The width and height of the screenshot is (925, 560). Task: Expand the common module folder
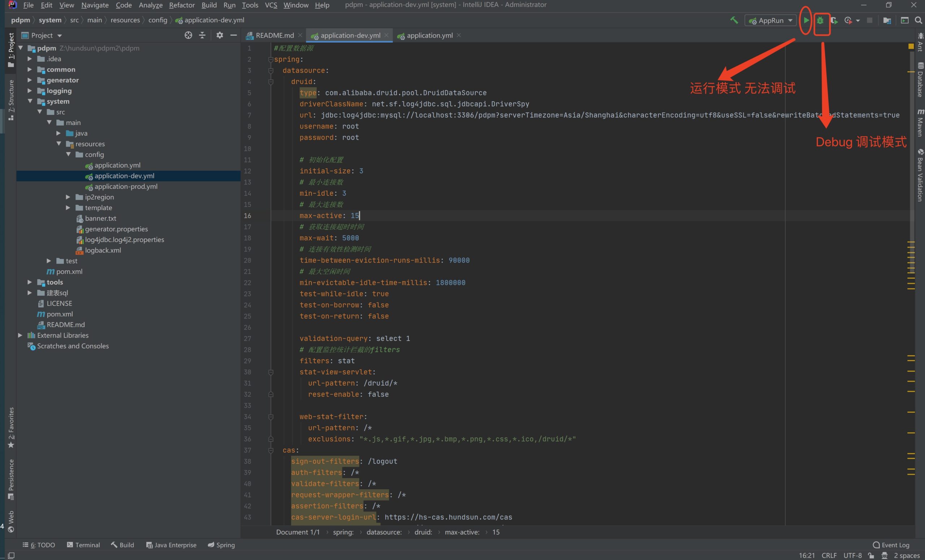(30, 69)
